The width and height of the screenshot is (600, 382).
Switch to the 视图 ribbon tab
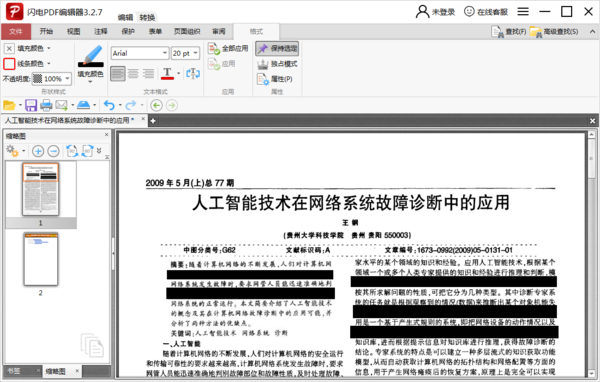(73, 31)
